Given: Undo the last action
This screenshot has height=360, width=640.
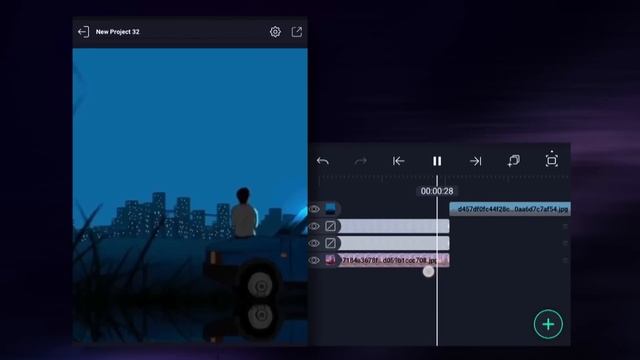Looking at the screenshot, I should pyautogui.click(x=323, y=161).
